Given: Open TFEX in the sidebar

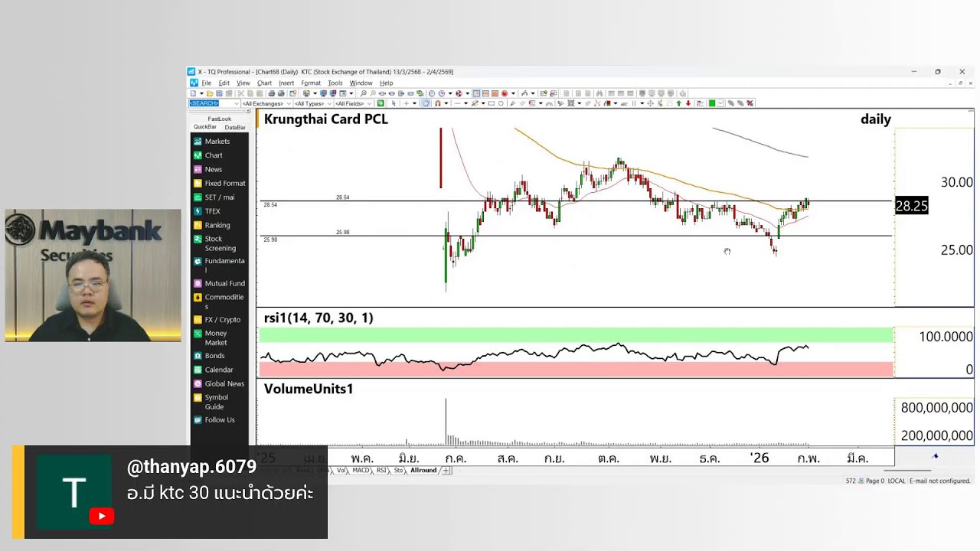Looking at the screenshot, I should pos(212,211).
